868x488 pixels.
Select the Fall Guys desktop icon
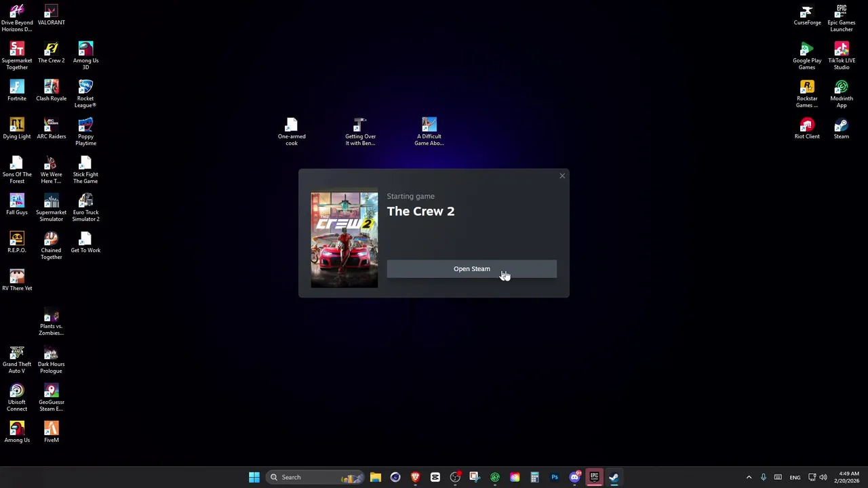(17, 205)
